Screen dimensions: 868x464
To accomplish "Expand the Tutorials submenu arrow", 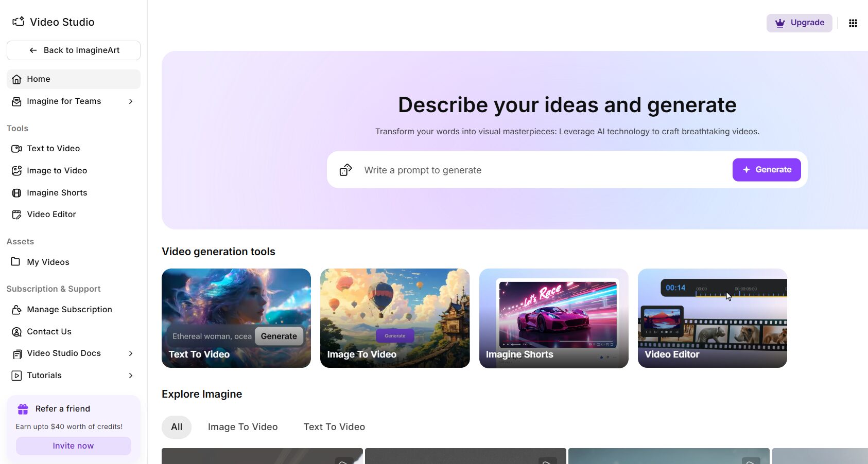I will (131, 376).
